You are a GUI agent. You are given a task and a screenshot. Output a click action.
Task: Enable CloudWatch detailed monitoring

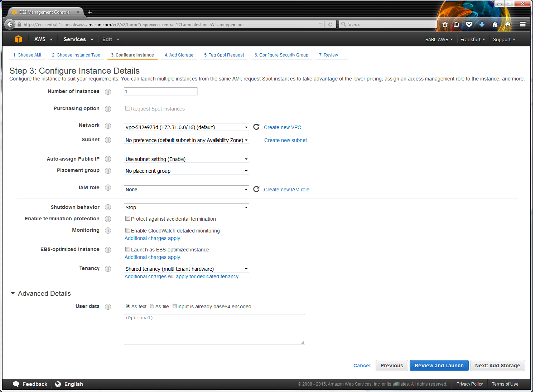coord(127,230)
